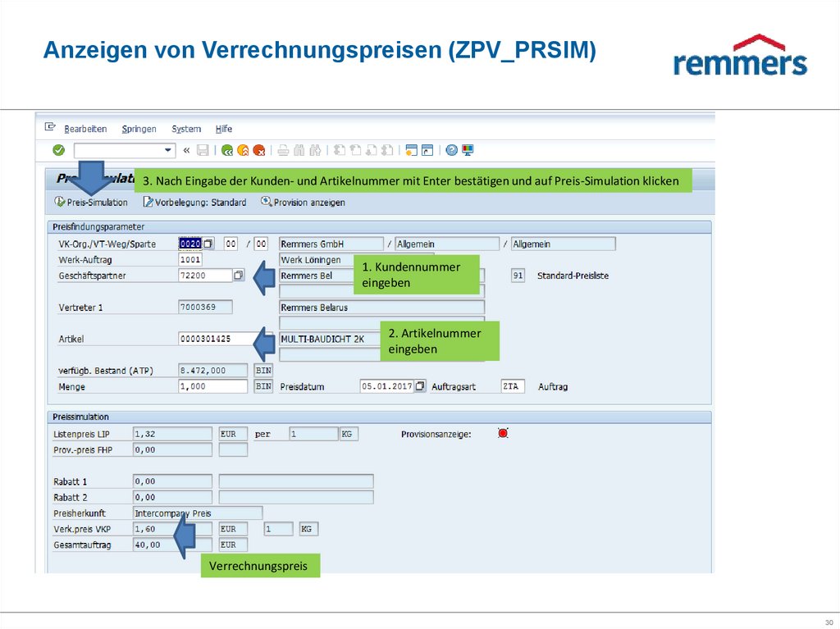This screenshot has height=629, width=840.
Task: Click the BIN unit box next to Menge
Action: [x=262, y=385]
